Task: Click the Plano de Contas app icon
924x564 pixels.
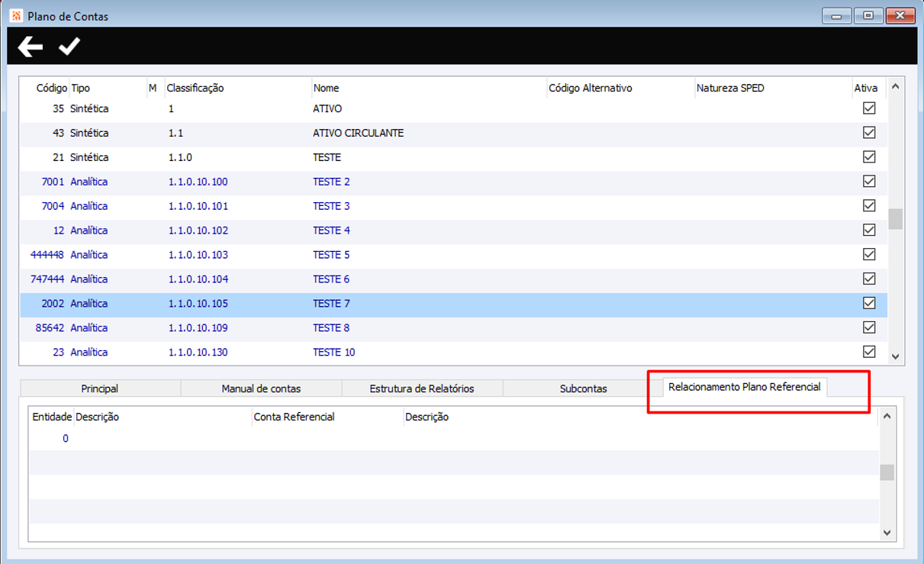Action: coord(16,15)
